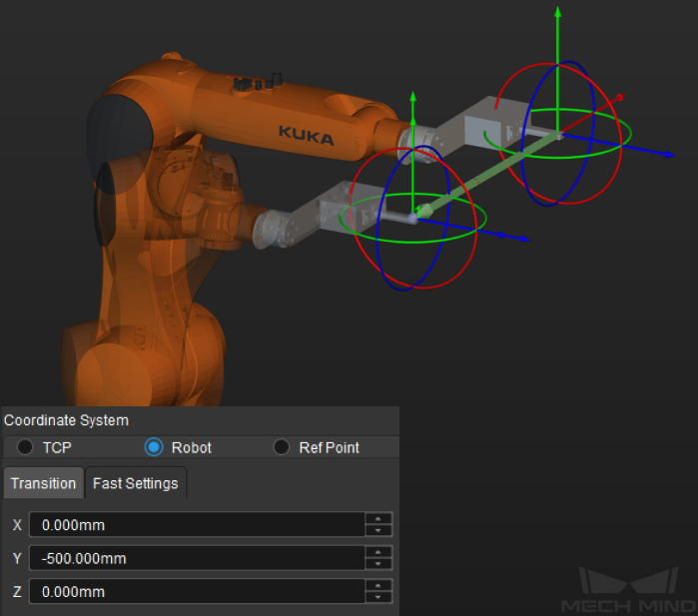The width and height of the screenshot is (698, 616).
Task: Click the Coordinate System label
Action: [x=66, y=420]
